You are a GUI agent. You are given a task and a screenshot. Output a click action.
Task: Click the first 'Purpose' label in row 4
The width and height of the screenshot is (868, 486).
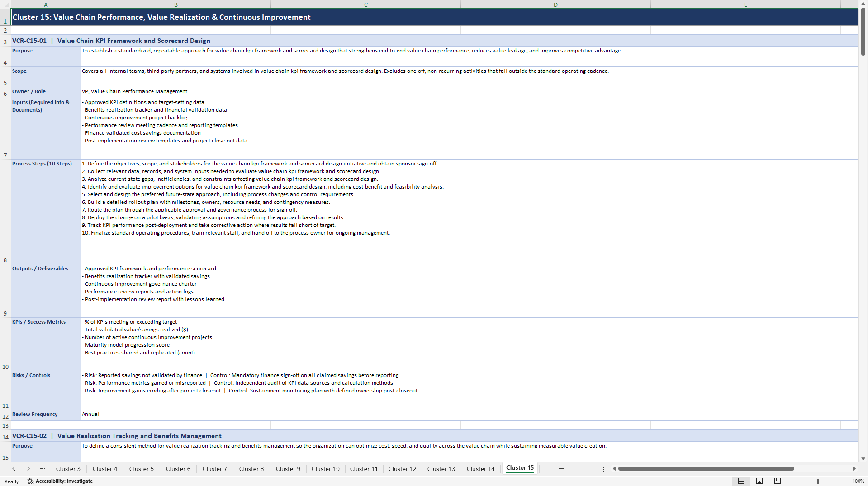[x=46, y=57]
